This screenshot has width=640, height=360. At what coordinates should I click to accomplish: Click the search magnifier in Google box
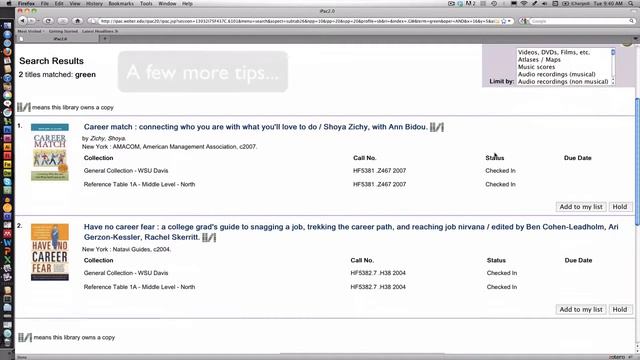pyautogui.click(x=631, y=21)
